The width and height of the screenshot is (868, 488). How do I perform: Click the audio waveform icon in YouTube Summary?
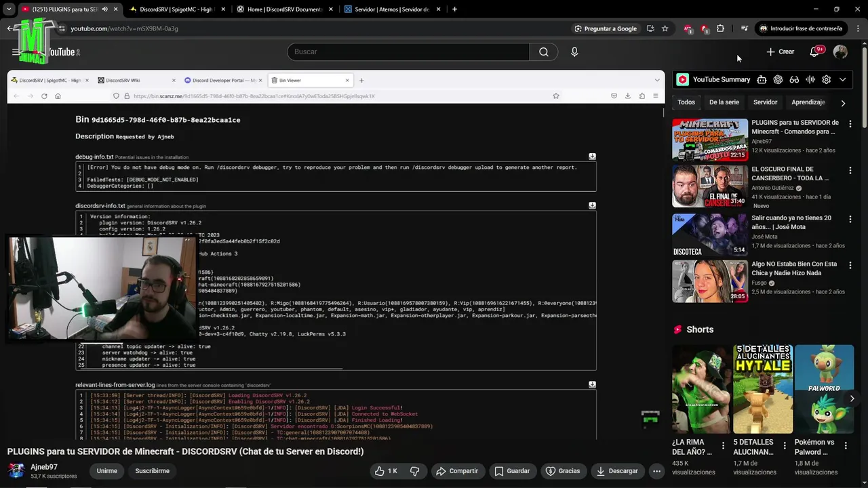click(x=810, y=79)
